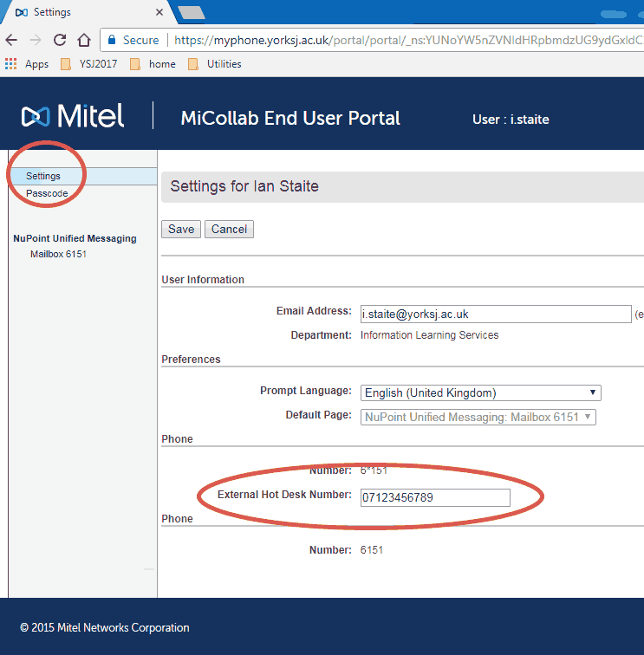This screenshot has height=655, width=644.
Task: Open the home bookmark folder
Action: 153,64
